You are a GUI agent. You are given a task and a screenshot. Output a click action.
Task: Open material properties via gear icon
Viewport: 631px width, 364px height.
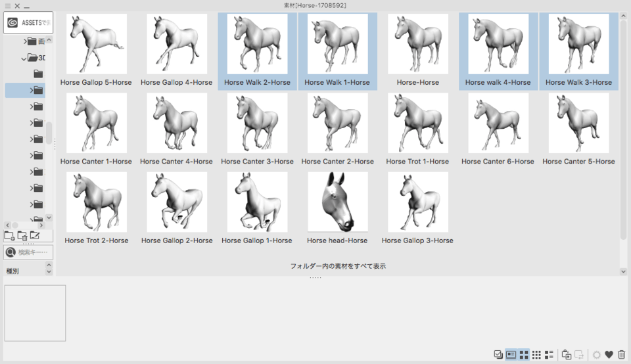point(596,355)
